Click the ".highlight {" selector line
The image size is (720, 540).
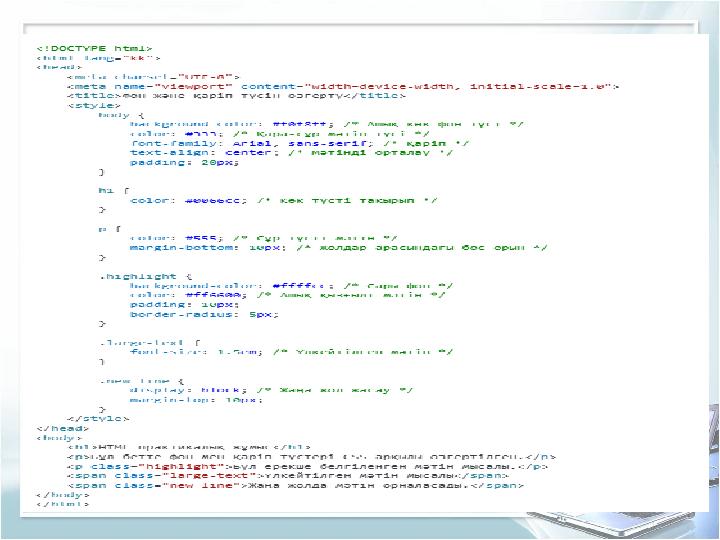point(146,276)
